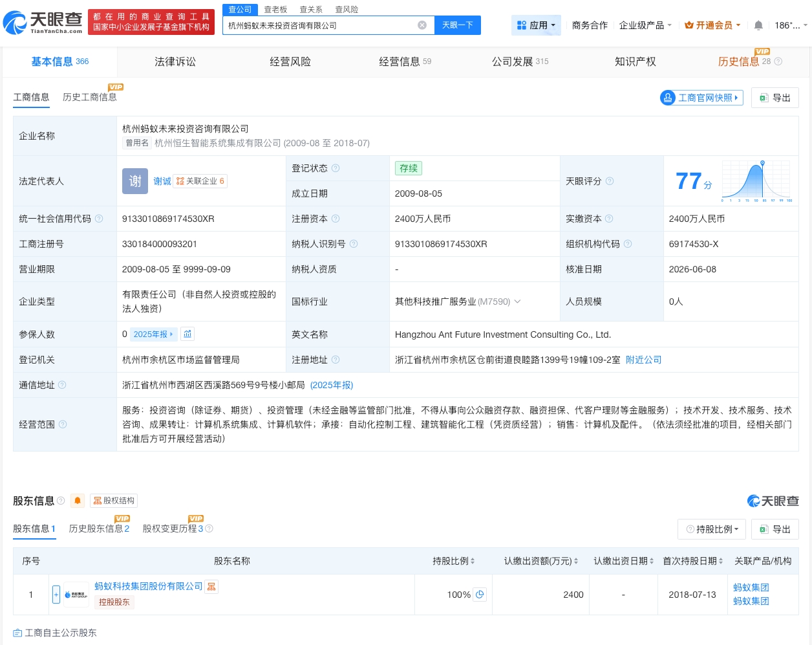This screenshot has height=645, width=812.
Task: Export business info with top 导出 button
Action: [x=775, y=98]
